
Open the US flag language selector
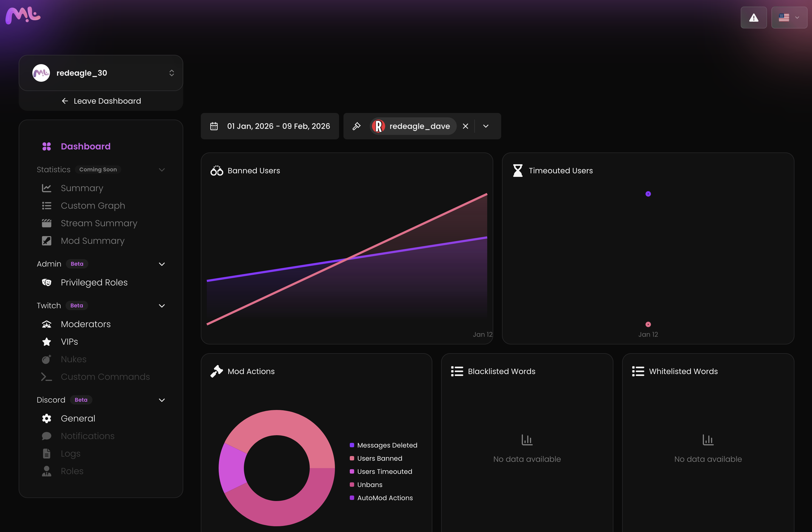(x=789, y=18)
